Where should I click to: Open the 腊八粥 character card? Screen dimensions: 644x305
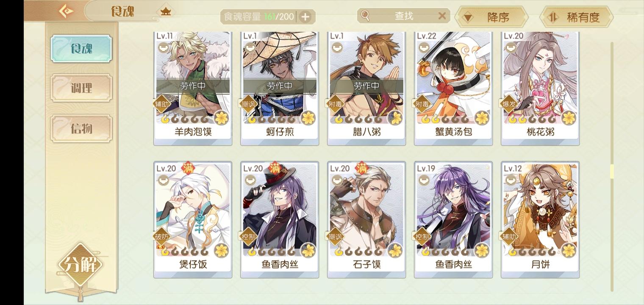(x=366, y=88)
